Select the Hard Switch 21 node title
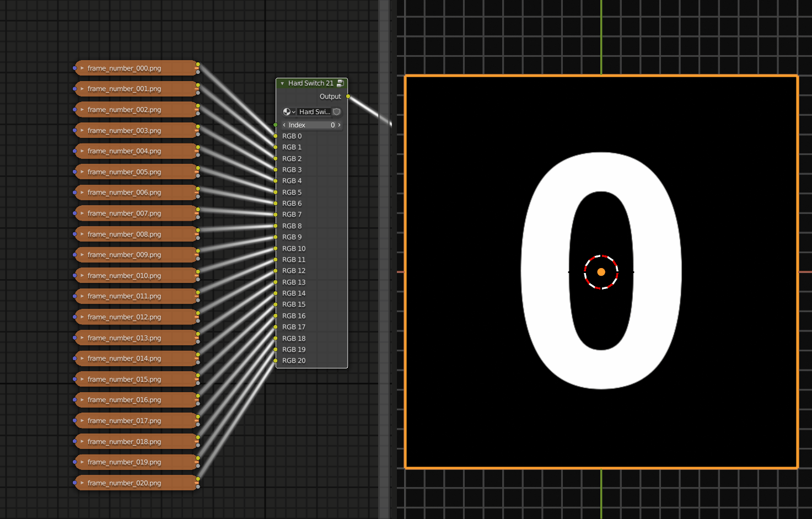Screen dimensions: 812x519 click(310, 83)
